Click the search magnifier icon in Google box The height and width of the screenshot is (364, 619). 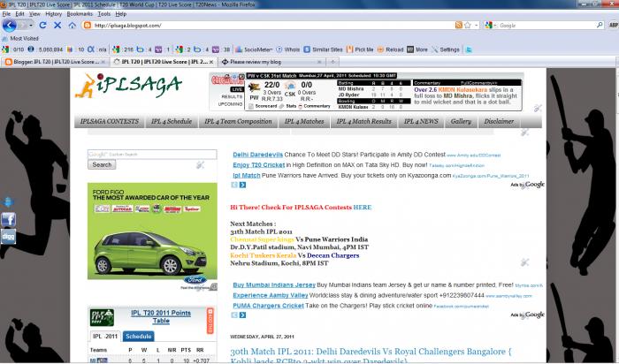[600, 25]
